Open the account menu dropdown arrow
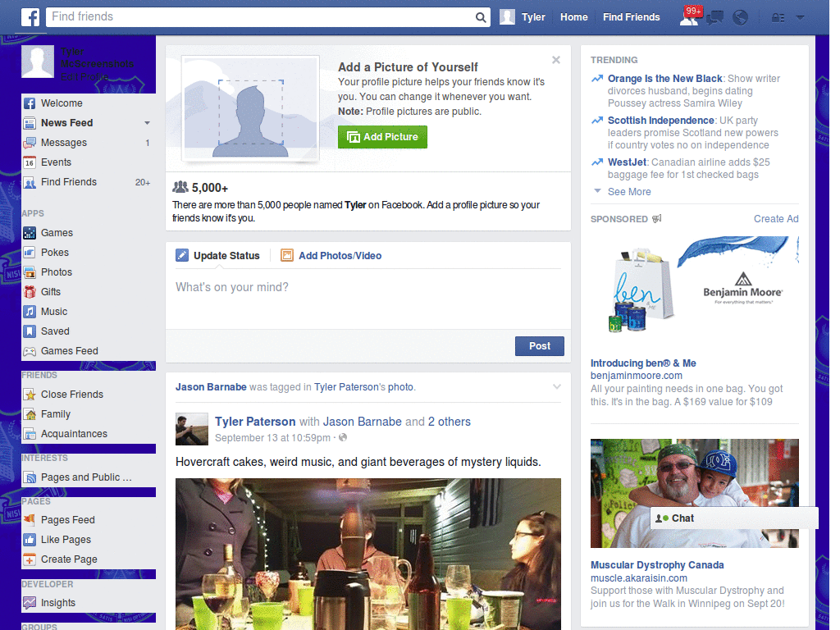The width and height of the screenshot is (840, 630). (x=801, y=17)
